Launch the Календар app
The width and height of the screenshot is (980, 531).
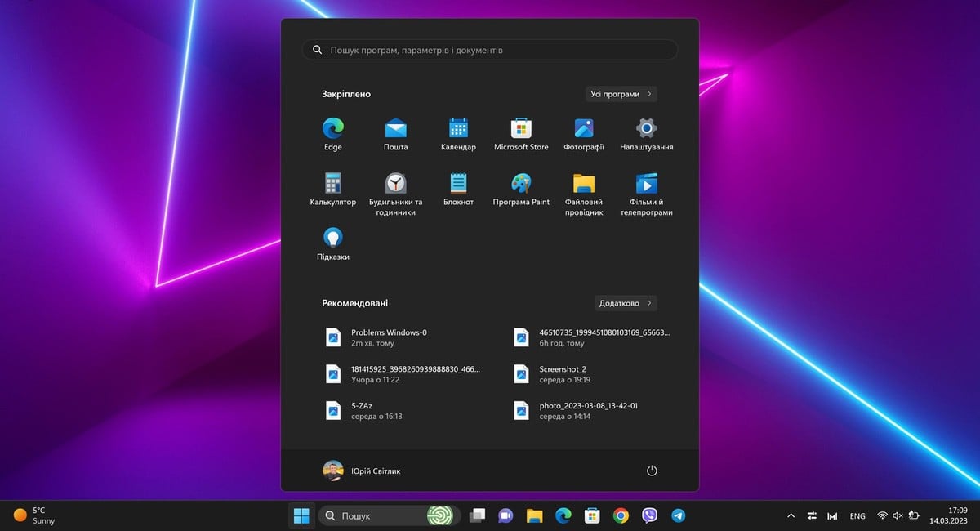click(458, 134)
